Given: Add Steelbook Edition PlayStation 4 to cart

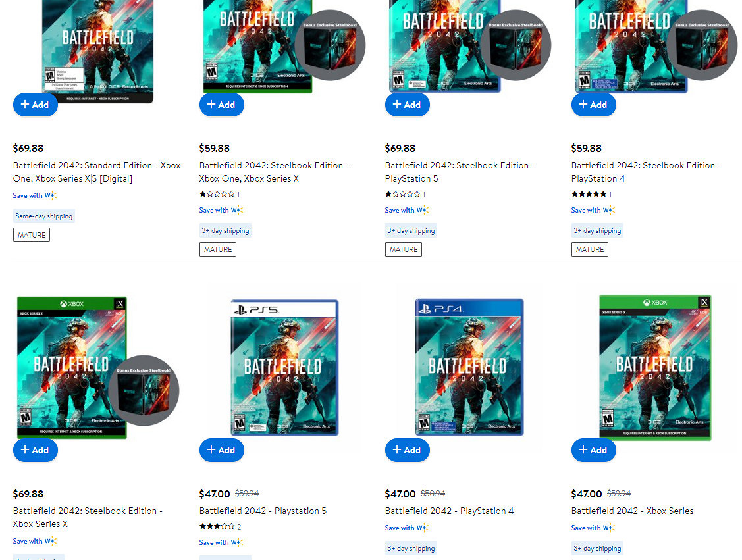Looking at the screenshot, I should 593,105.
